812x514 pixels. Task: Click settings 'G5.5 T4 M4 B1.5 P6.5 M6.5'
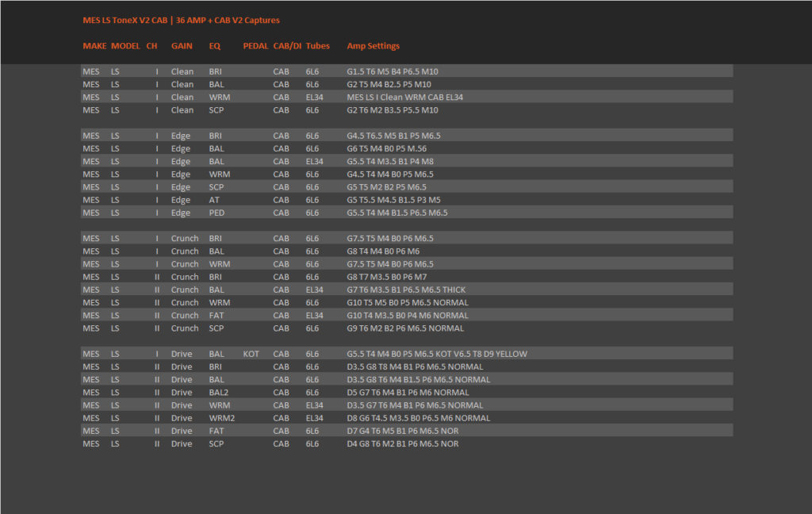[397, 213]
